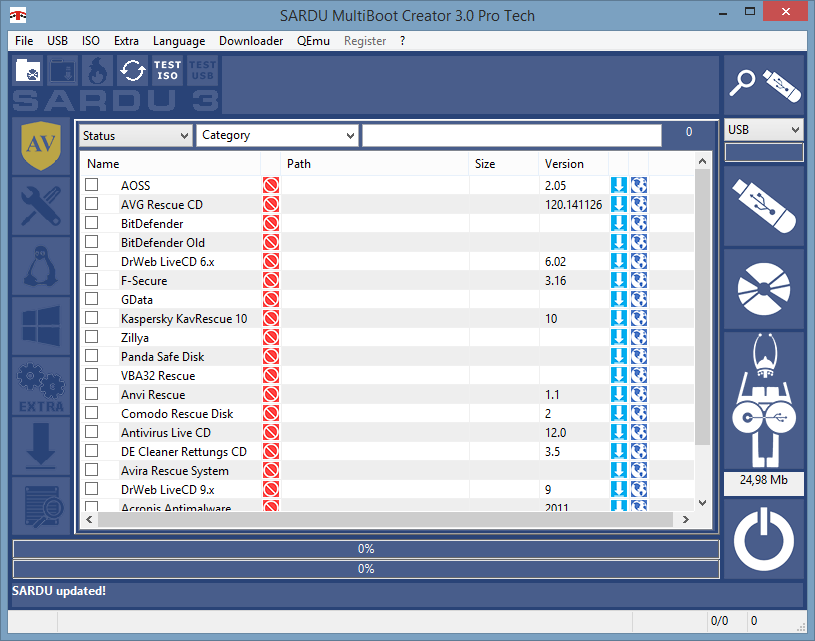Screen dimensions: 815x641
Task: Tick the GData checkbox
Action: [x=91, y=298]
